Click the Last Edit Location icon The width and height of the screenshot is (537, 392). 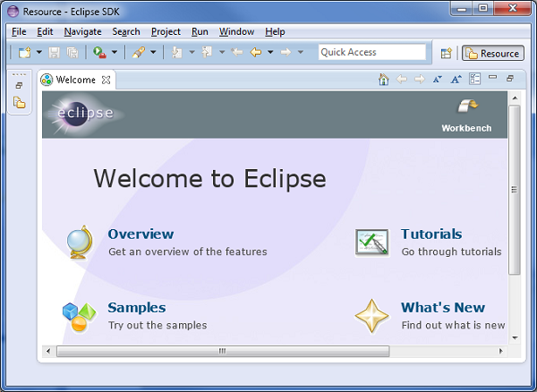point(236,53)
